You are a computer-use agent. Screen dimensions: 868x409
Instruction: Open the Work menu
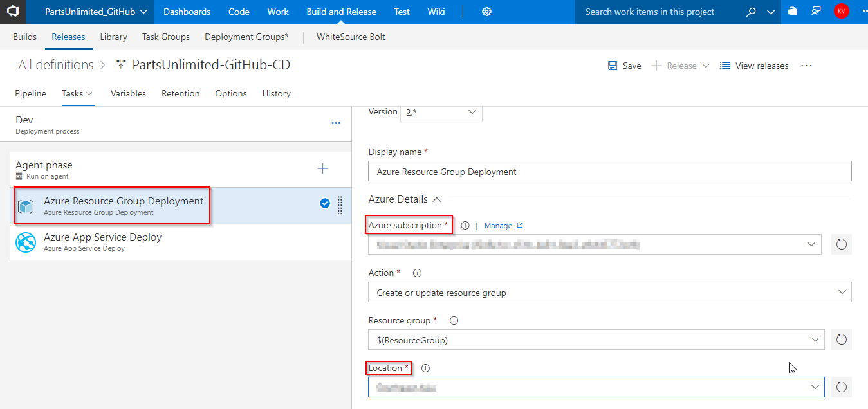pyautogui.click(x=278, y=12)
